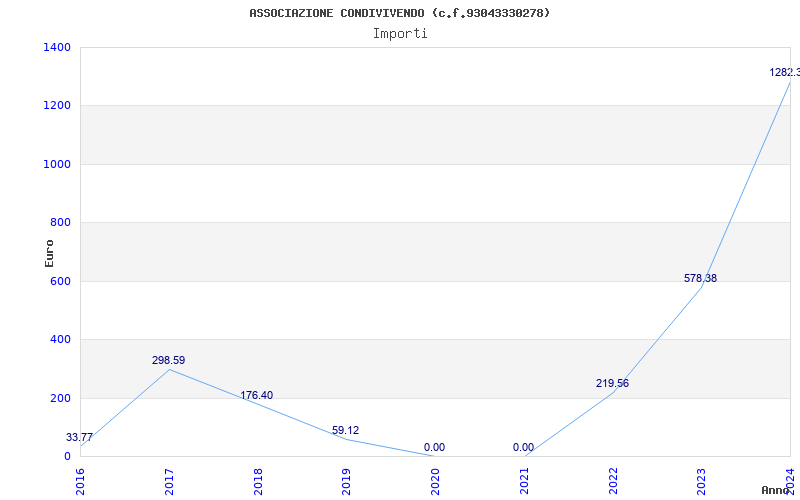800x500 pixels.
Task: Click the Euro axis label
Action: [x=49, y=253]
